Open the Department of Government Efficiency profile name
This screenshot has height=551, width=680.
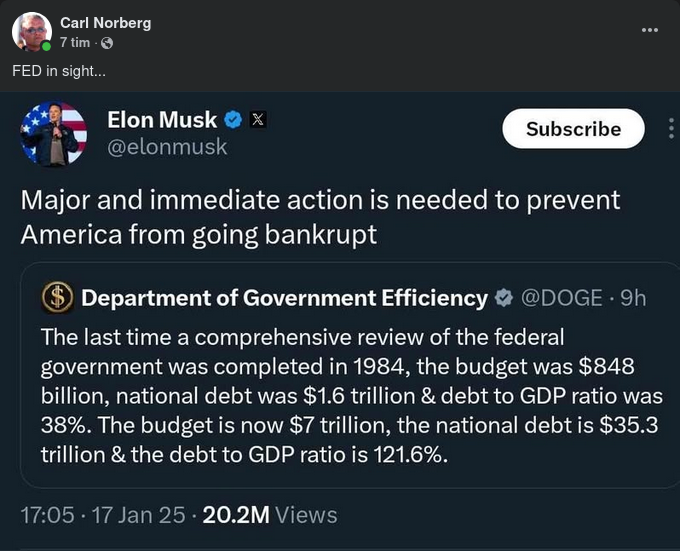pyautogui.click(x=284, y=298)
